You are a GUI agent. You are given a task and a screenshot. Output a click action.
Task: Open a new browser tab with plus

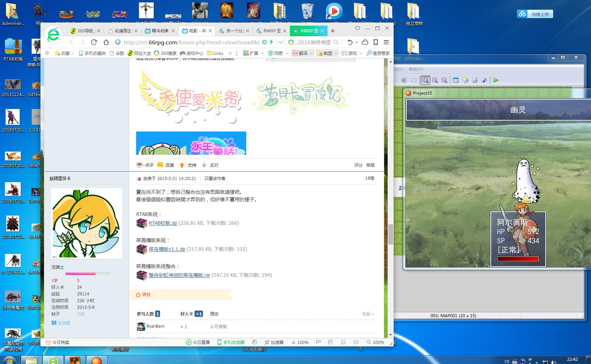coord(333,31)
